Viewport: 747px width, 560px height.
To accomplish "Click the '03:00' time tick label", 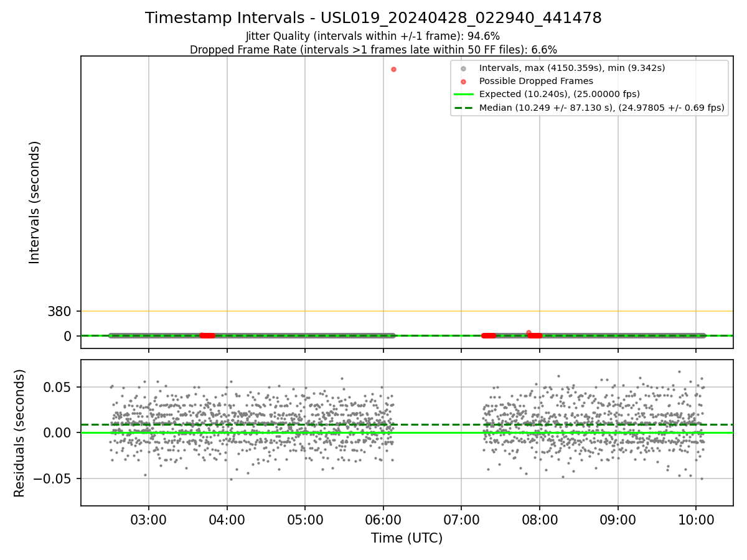I will point(149,520).
